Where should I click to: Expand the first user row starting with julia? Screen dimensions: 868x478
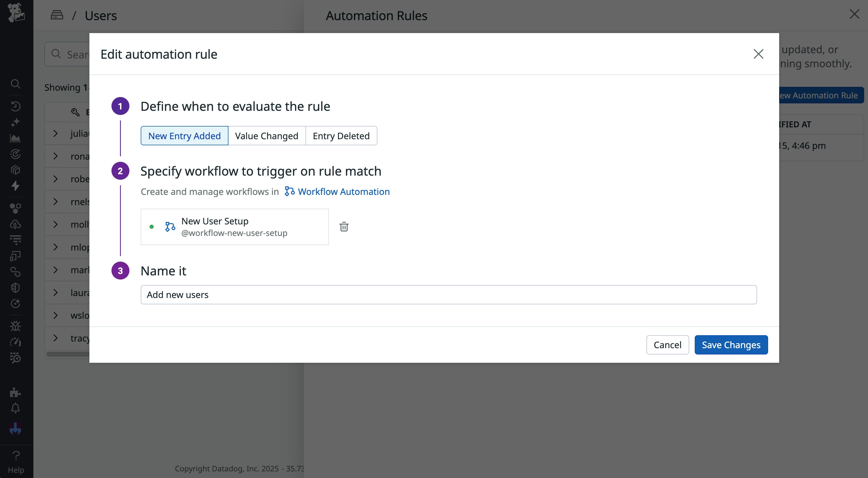click(x=56, y=133)
